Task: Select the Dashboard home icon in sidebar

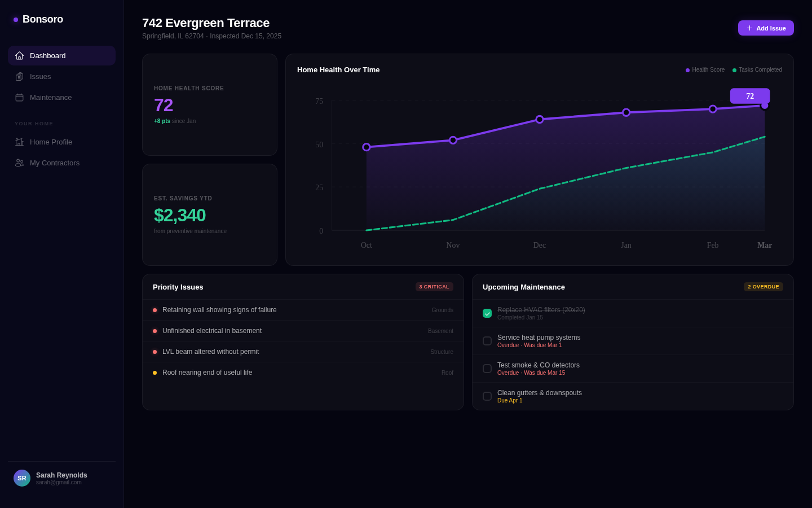Action: (x=19, y=55)
